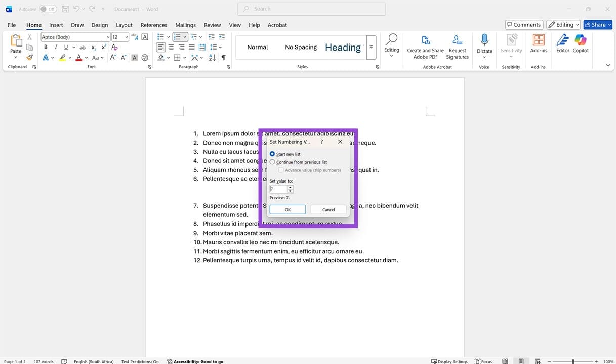Select the Start new list option
The image size is (616, 364).
(x=272, y=153)
